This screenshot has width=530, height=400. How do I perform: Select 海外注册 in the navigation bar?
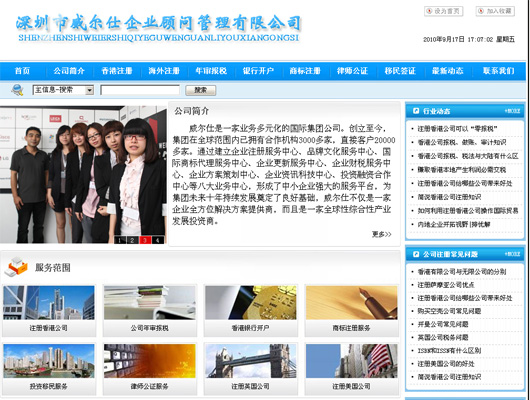pos(164,71)
